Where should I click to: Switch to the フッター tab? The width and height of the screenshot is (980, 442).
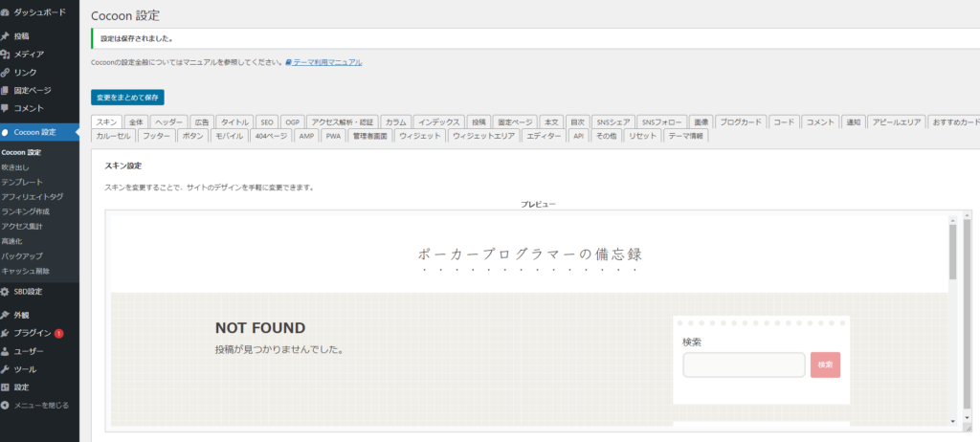click(156, 136)
